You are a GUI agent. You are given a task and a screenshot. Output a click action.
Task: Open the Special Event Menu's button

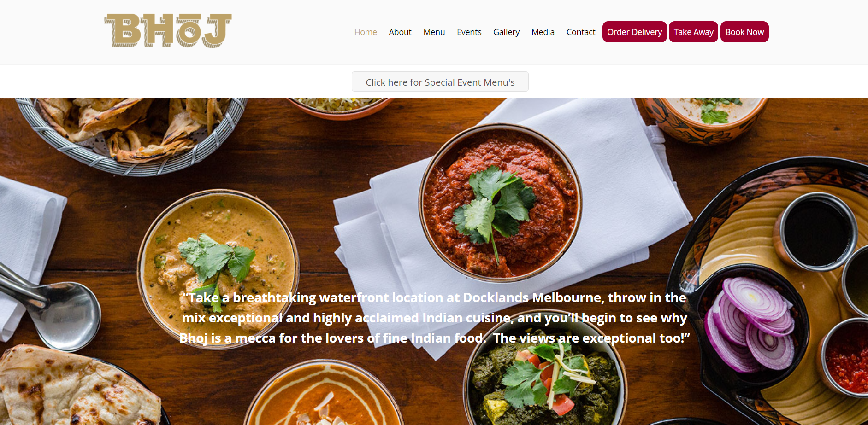[x=440, y=82]
